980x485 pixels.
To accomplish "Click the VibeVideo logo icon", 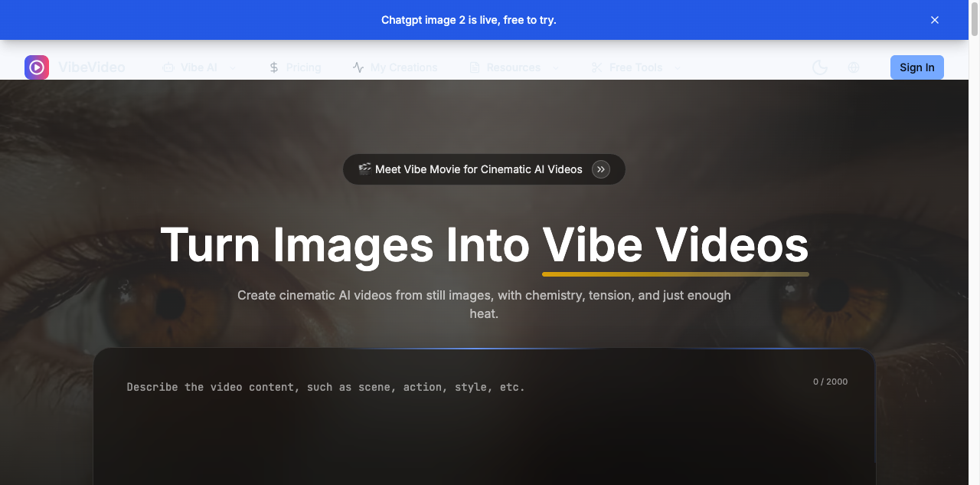I will [x=37, y=67].
